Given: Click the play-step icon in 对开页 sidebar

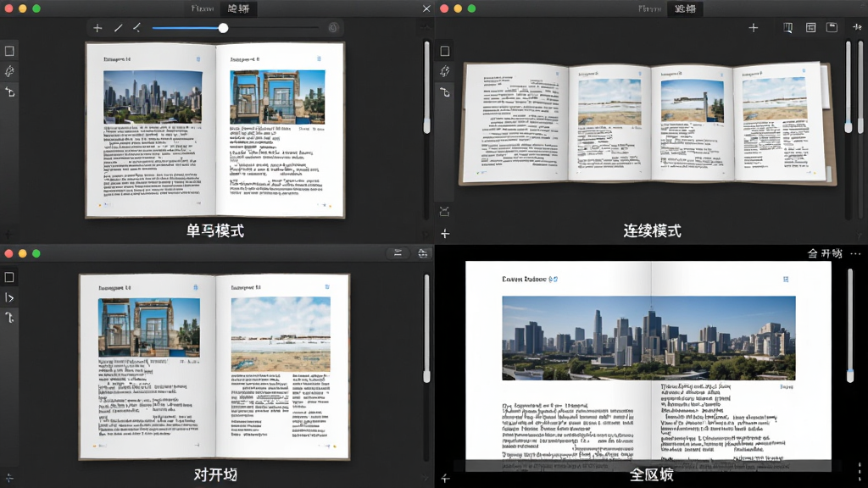Looking at the screenshot, I should [9, 297].
